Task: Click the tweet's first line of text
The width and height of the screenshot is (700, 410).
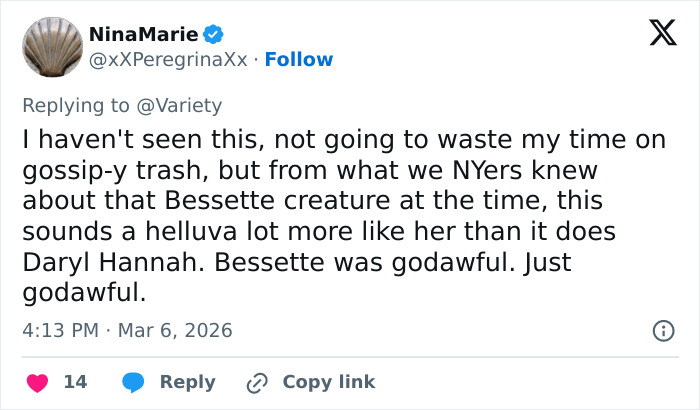Action: [x=343, y=141]
